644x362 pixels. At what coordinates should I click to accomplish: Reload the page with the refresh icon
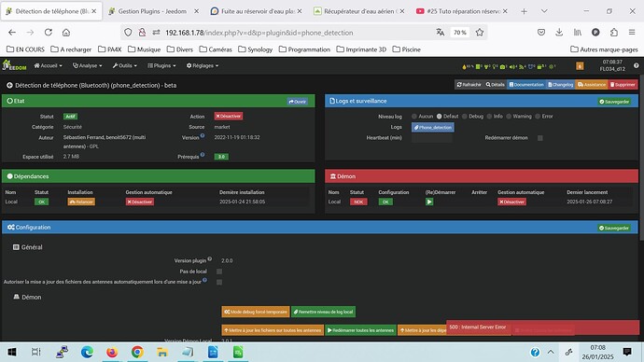49,33
